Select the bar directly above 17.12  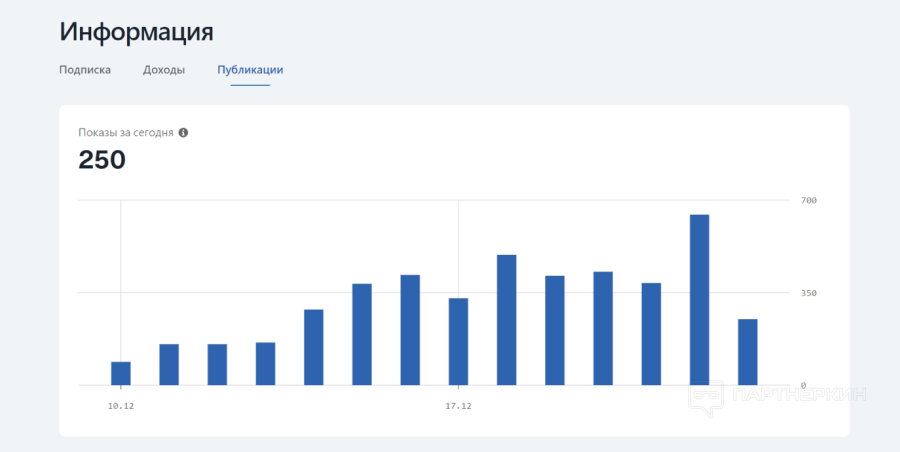coord(458,341)
